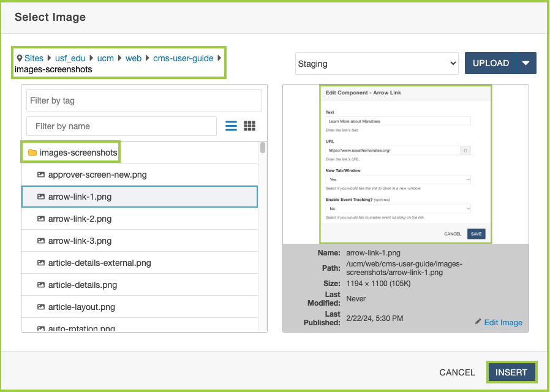The image size is (550, 392).
Task: Switch to grid view icon
Action: pyautogui.click(x=249, y=126)
